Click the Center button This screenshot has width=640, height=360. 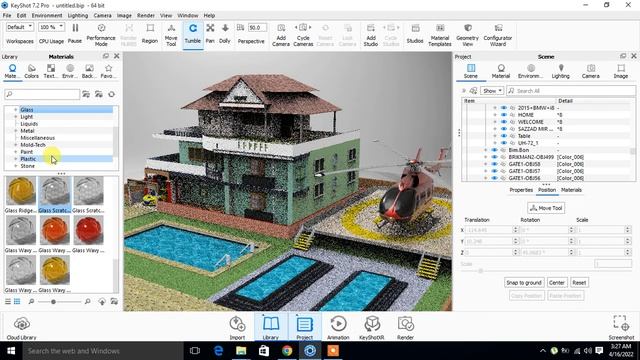coord(556,282)
